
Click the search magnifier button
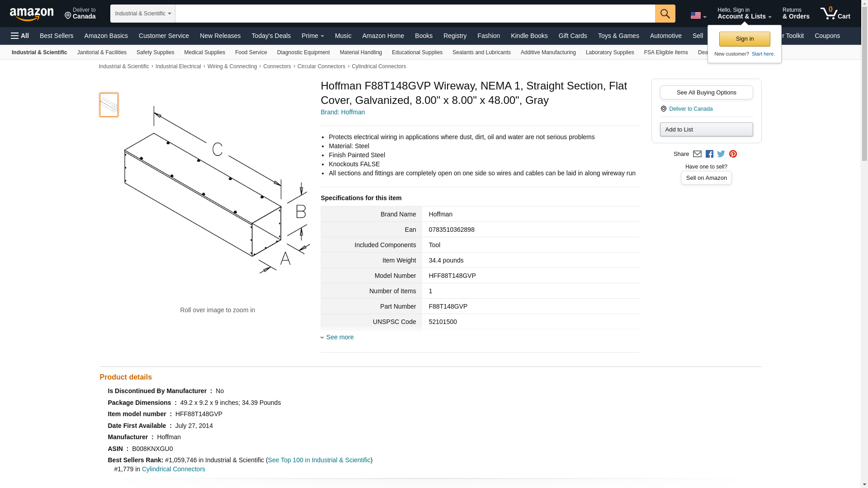(665, 14)
